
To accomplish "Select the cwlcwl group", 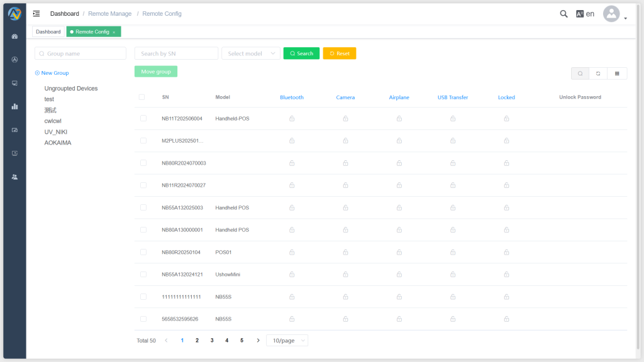I will pos(53,121).
